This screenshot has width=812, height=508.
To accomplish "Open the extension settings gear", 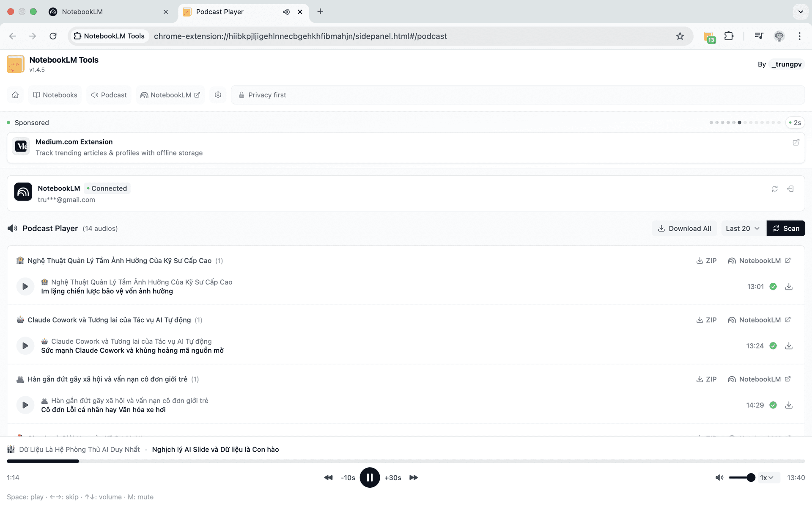I will point(218,95).
